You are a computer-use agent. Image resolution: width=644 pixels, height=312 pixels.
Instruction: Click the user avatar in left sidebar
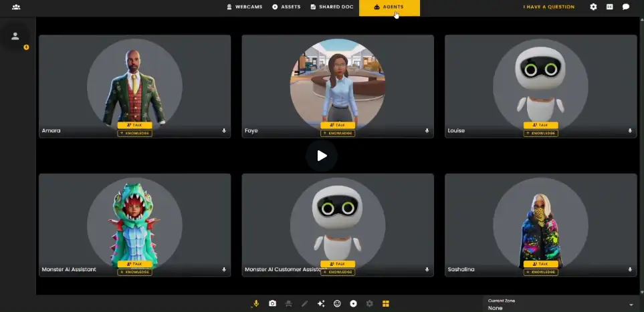click(x=15, y=37)
